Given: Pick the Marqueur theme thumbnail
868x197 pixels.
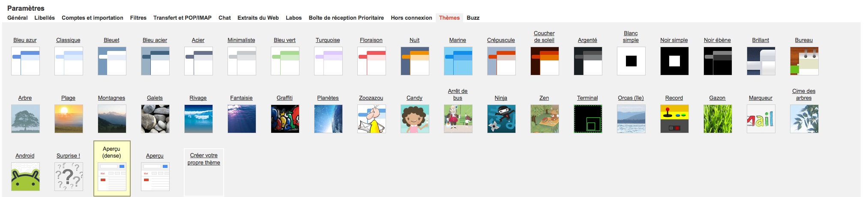Looking at the screenshot, I should (x=761, y=119).
